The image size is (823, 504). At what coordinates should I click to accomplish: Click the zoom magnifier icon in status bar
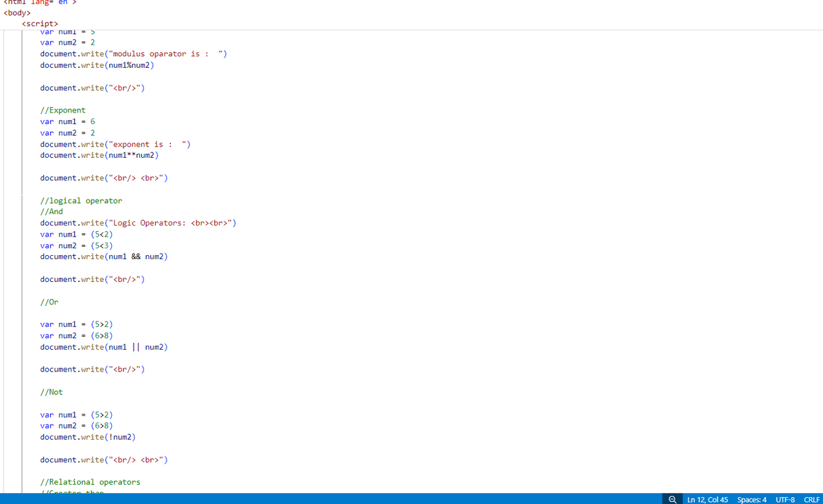(673, 499)
